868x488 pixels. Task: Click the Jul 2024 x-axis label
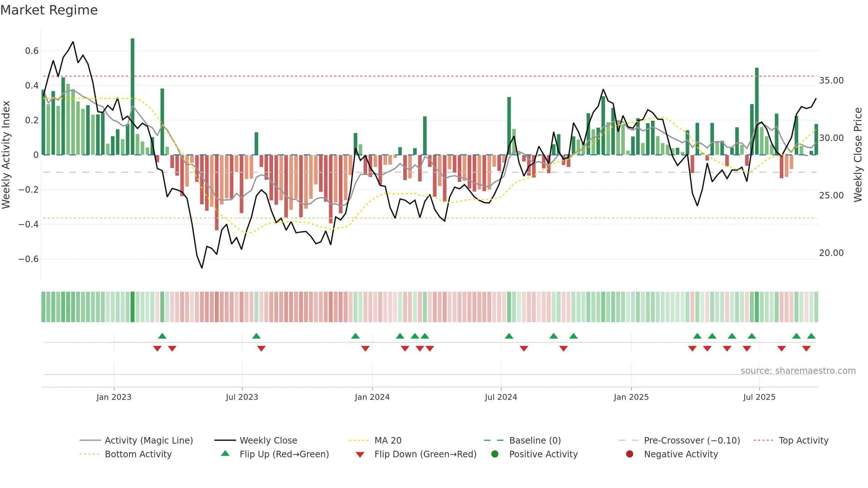pos(501,397)
